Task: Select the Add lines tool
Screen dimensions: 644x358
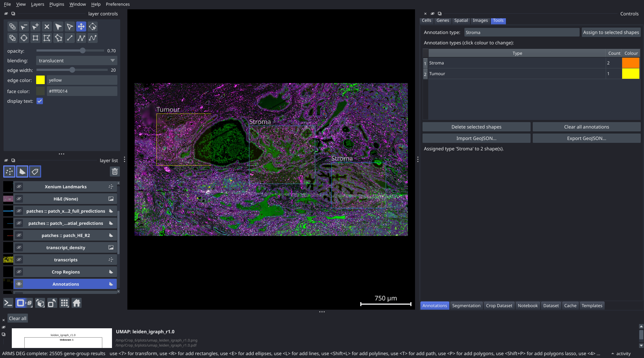Action: point(70,38)
